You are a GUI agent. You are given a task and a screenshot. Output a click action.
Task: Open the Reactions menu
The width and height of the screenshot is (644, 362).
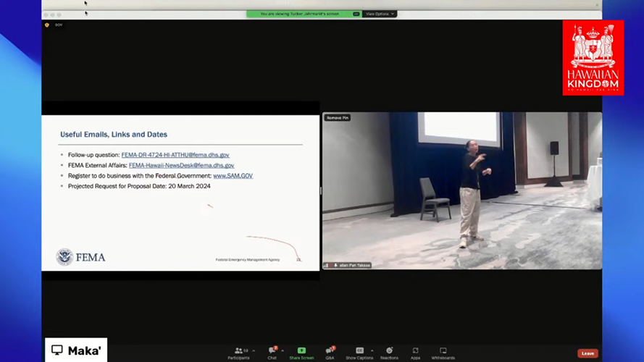click(x=389, y=352)
